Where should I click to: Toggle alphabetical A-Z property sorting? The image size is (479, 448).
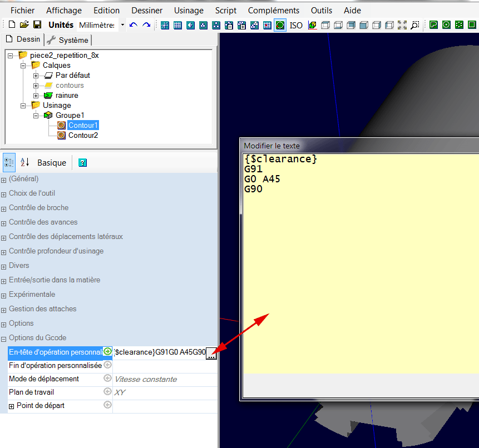24,162
